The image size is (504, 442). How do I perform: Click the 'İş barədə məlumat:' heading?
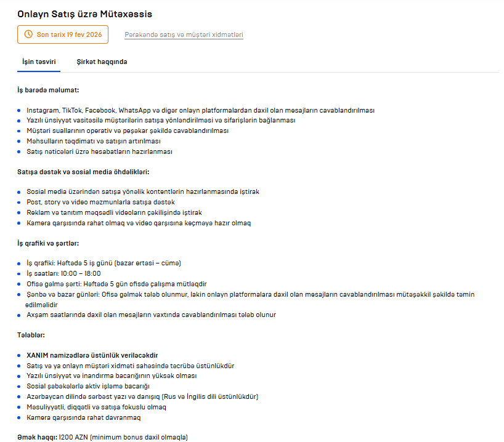(x=48, y=90)
